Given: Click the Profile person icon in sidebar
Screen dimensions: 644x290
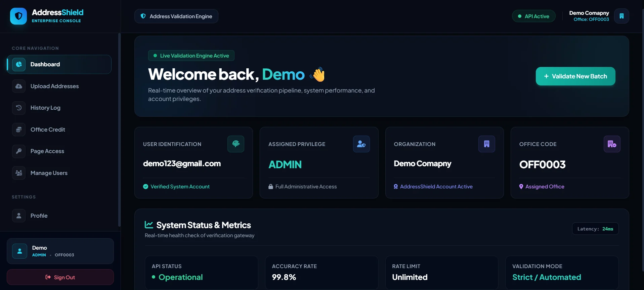Looking at the screenshot, I should (x=19, y=216).
